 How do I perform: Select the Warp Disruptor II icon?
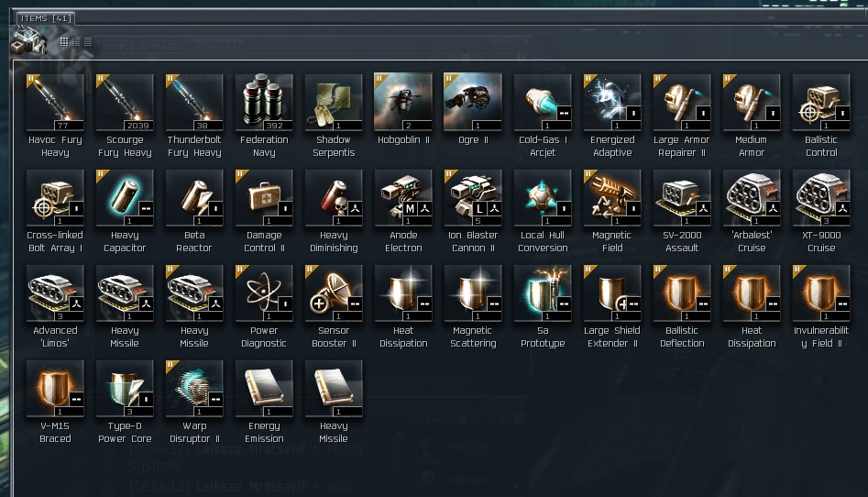194,389
